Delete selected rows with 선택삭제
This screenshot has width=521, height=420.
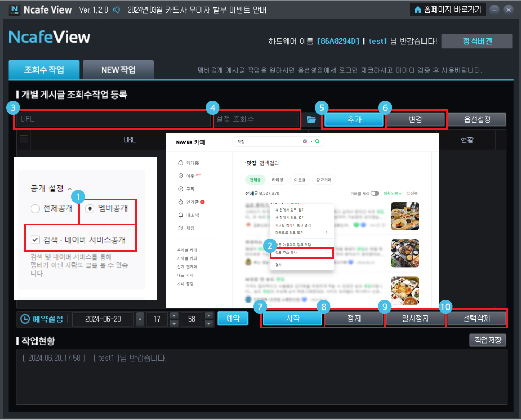click(477, 318)
